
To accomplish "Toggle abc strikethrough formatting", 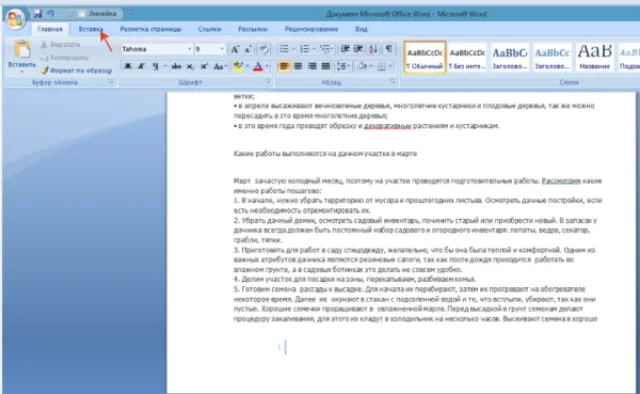I will click(176, 66).
